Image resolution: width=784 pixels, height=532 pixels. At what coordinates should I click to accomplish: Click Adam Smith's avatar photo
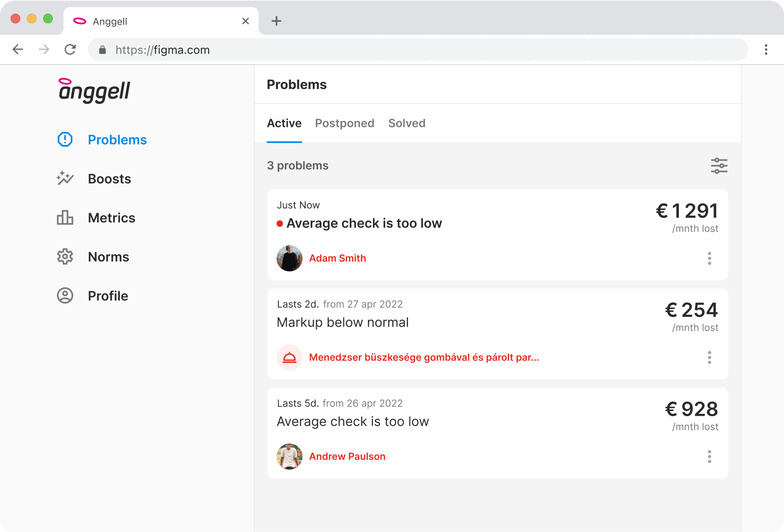tap(290, 258)
